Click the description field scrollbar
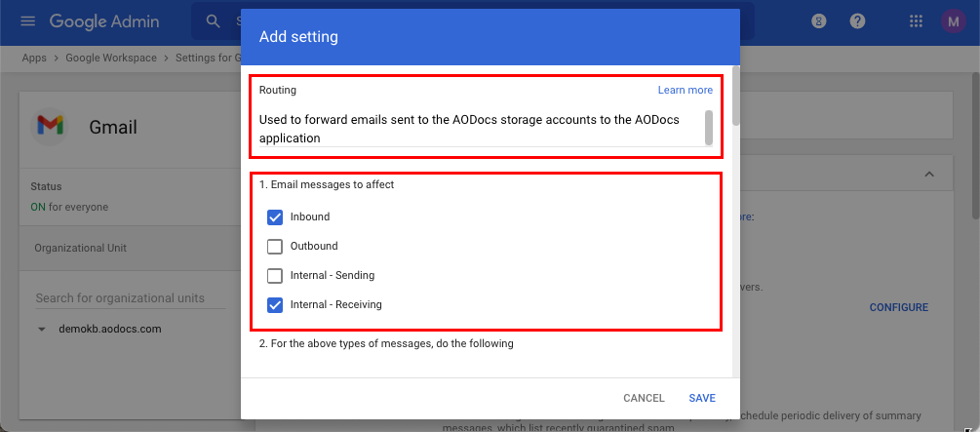 click(709, 128)
